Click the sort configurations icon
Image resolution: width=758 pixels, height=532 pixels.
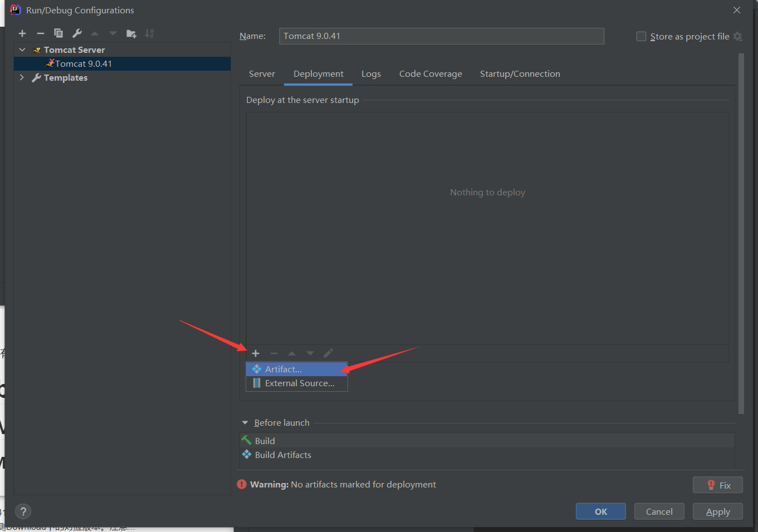coord(149,33)
